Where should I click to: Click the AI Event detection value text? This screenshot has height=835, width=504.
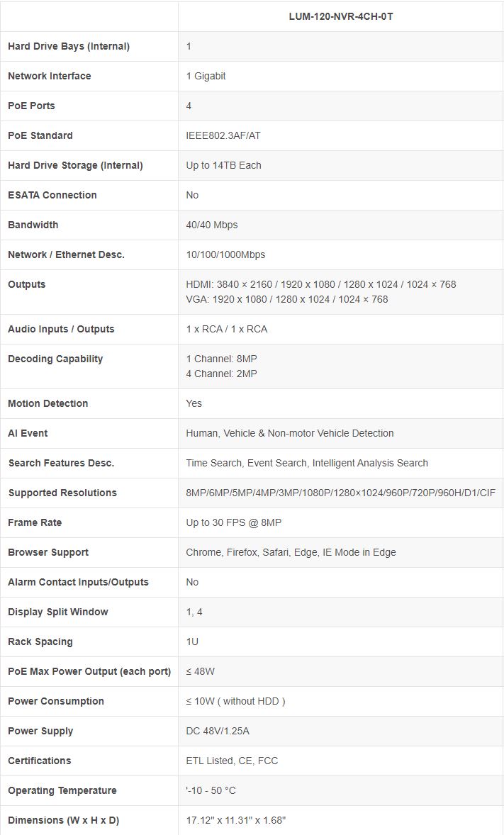[x=290, y=433]
